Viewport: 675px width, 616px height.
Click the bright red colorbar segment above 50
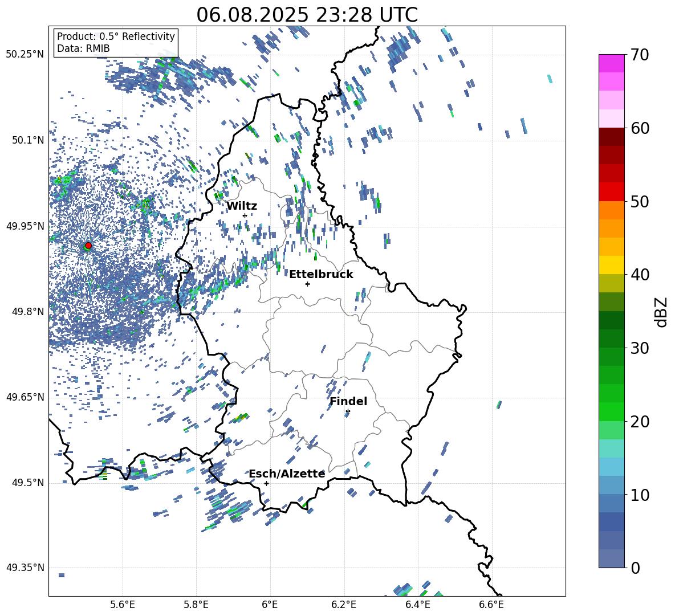click(x=612, y=192)
